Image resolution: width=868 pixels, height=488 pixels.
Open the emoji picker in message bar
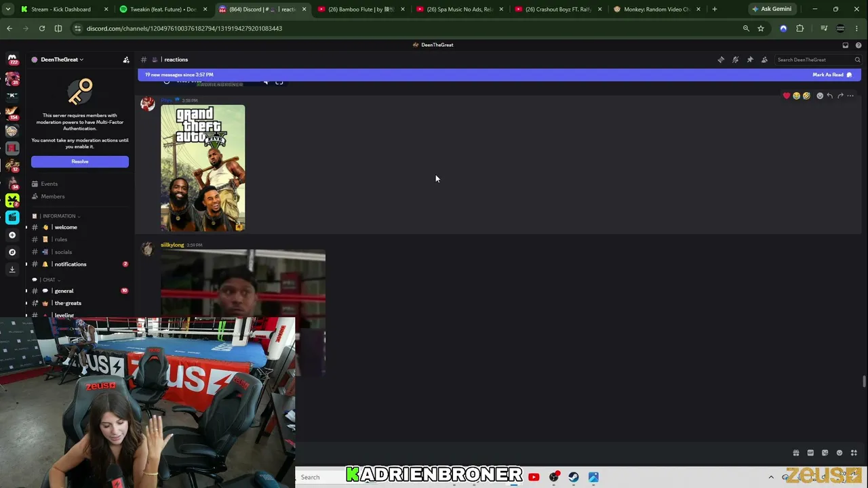[840, 453]
